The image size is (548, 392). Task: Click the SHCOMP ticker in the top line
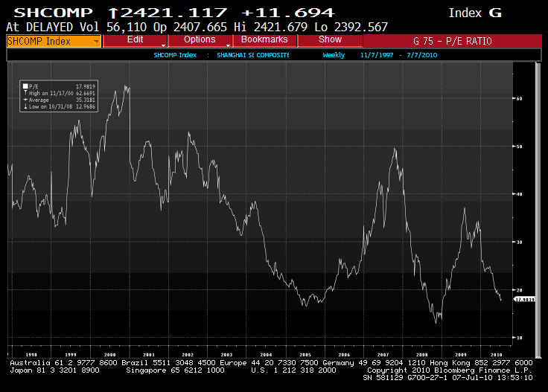[54, 13]
